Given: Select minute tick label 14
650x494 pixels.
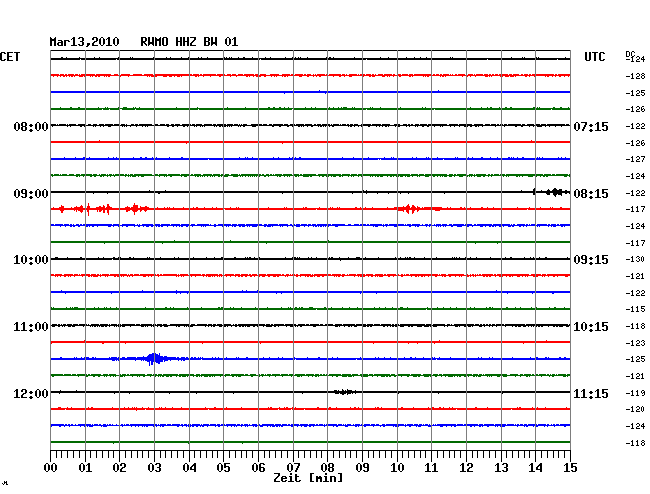Looking at the screenshot, I should click(x=535, y=468).
